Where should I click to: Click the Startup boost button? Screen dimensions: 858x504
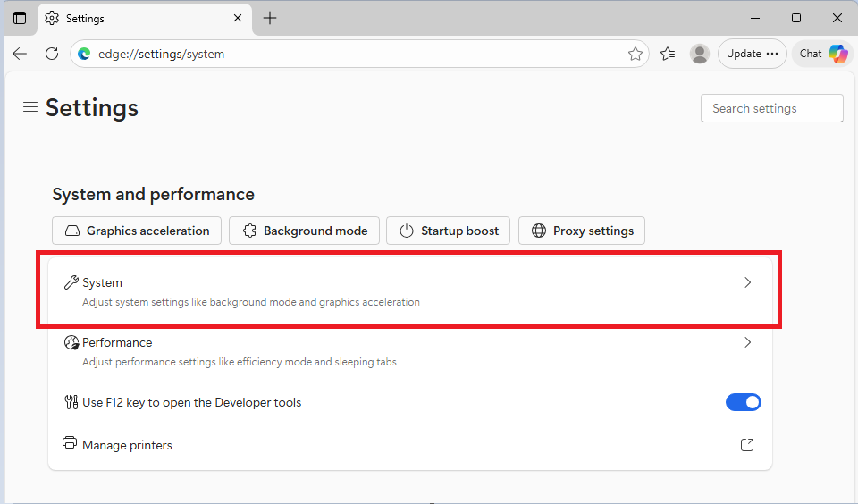(x=449, y=231)
